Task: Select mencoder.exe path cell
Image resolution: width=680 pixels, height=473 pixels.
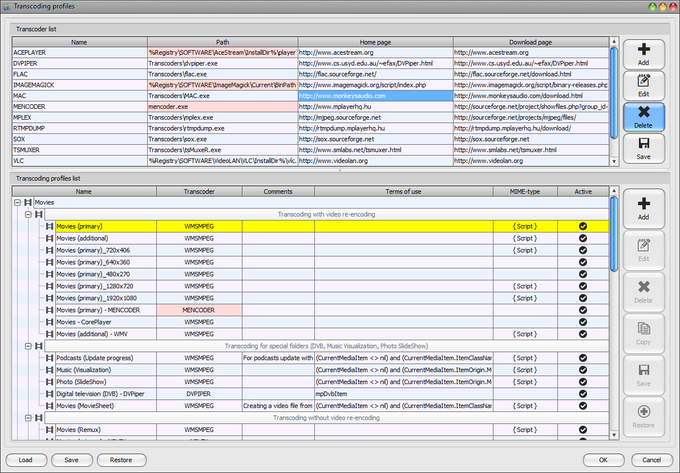Action: [222, 107]
